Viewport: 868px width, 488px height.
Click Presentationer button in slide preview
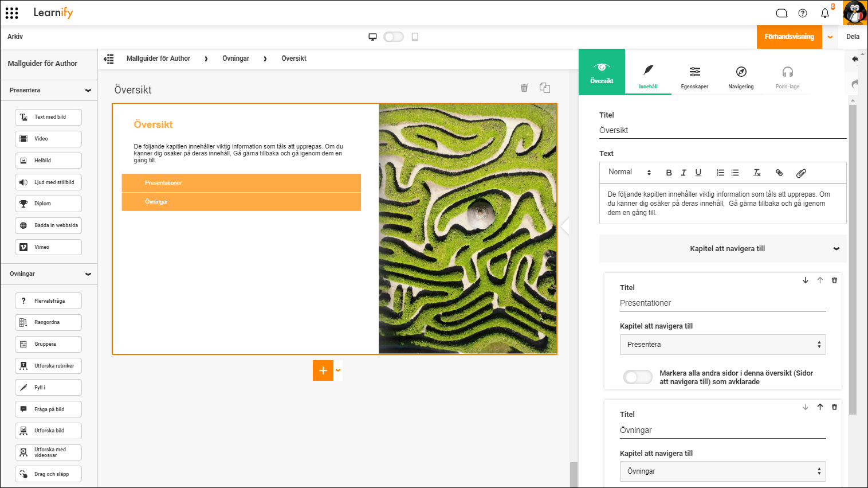(241, 183)
